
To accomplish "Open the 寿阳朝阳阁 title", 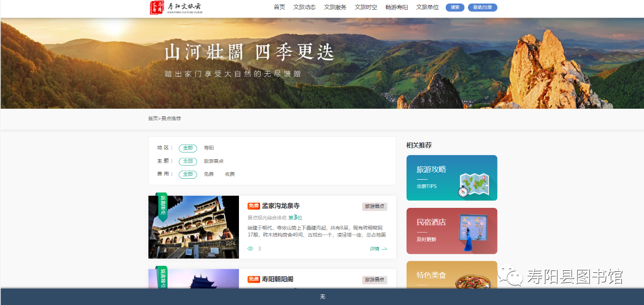I will point(278,279).
